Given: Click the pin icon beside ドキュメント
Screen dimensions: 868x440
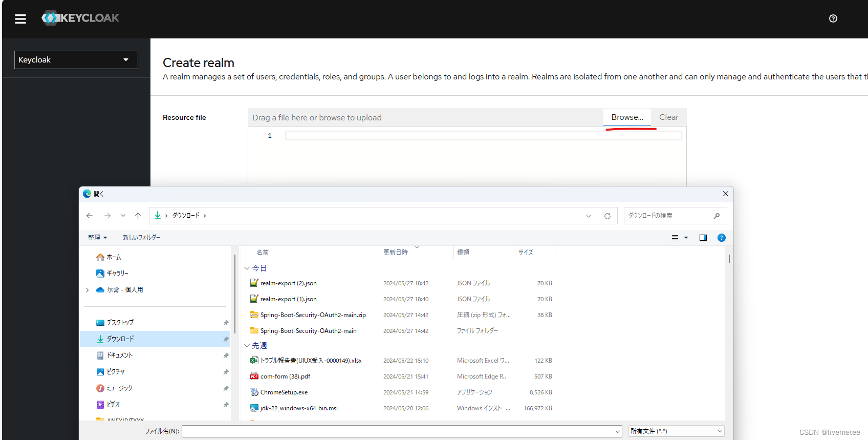Looking at the screenshot, I should point(226,355).
